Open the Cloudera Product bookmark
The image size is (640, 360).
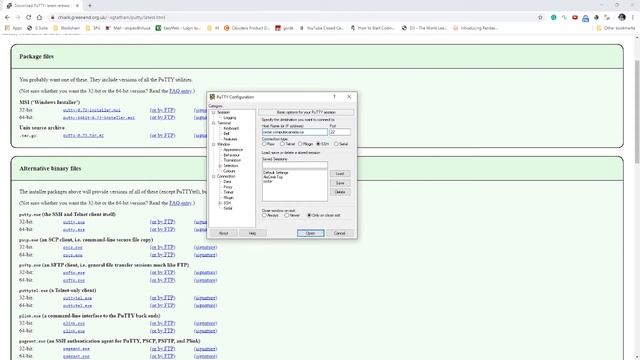coord(247,28)
